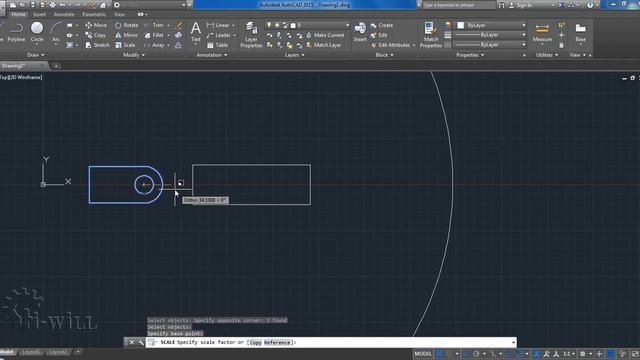
Task: Open the Insert ribbon tab
Action: [x=40, y=14]
